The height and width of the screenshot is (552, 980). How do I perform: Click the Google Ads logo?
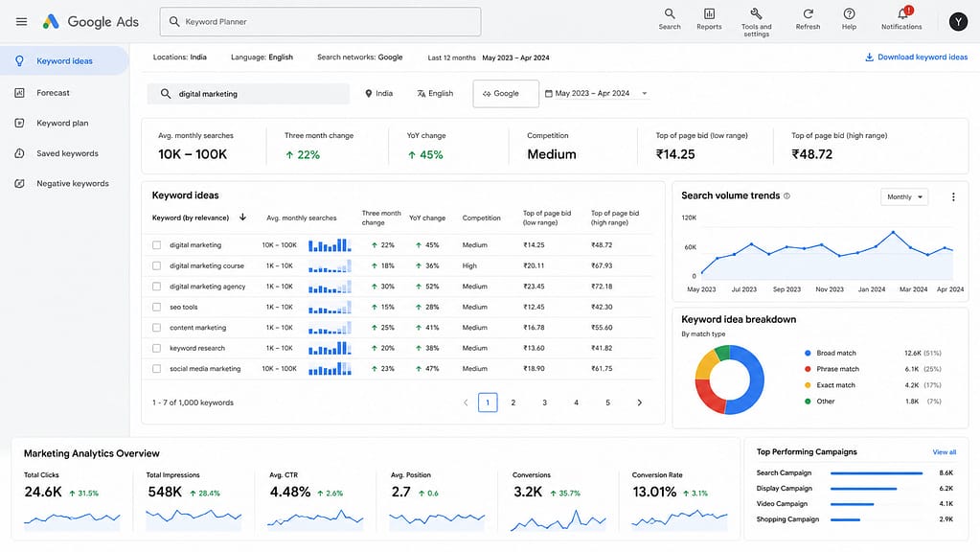tap(91, 22)
